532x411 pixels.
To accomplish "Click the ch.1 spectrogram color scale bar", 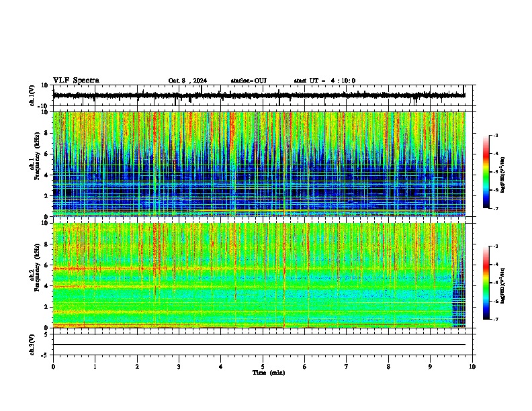I will tap(486, 172).
